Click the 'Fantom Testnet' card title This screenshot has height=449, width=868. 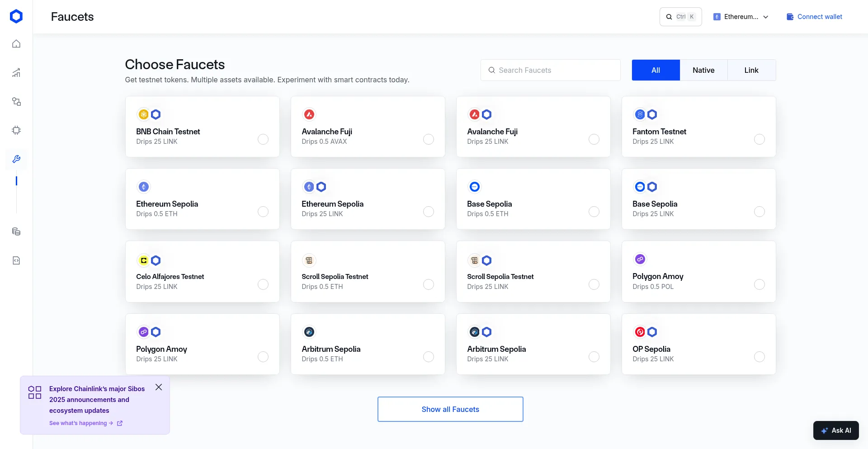pyautogui.click(x=659, y=132)
